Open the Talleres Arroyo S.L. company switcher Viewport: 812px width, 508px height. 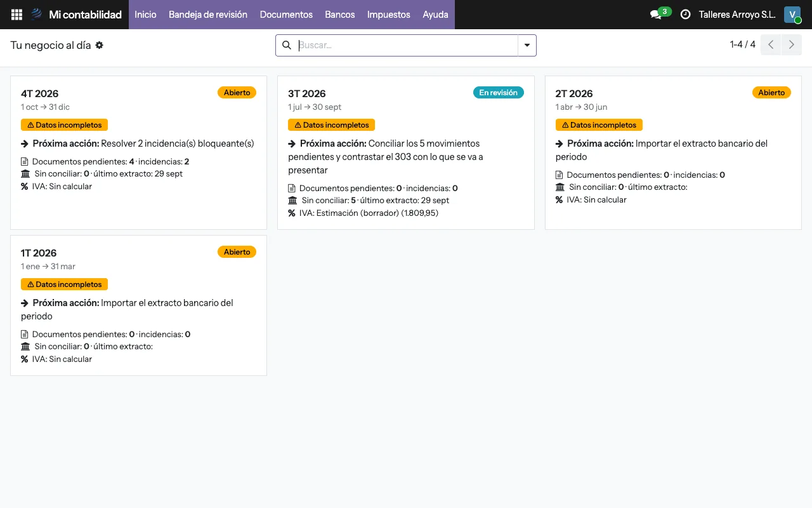click(737, 15)
